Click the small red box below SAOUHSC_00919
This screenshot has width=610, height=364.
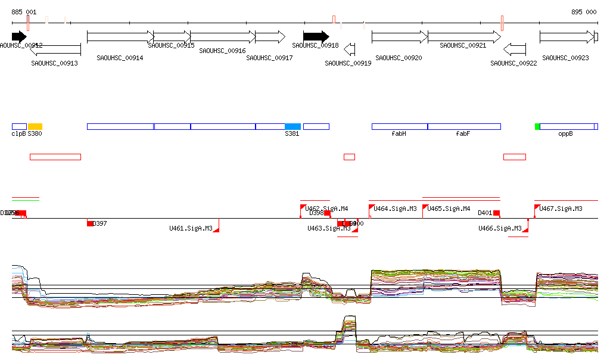(349, 157)
